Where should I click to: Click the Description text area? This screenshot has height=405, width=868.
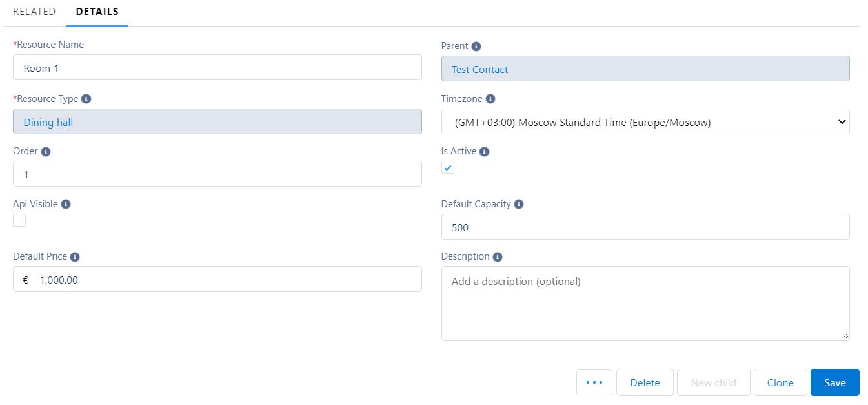[645, 304]
